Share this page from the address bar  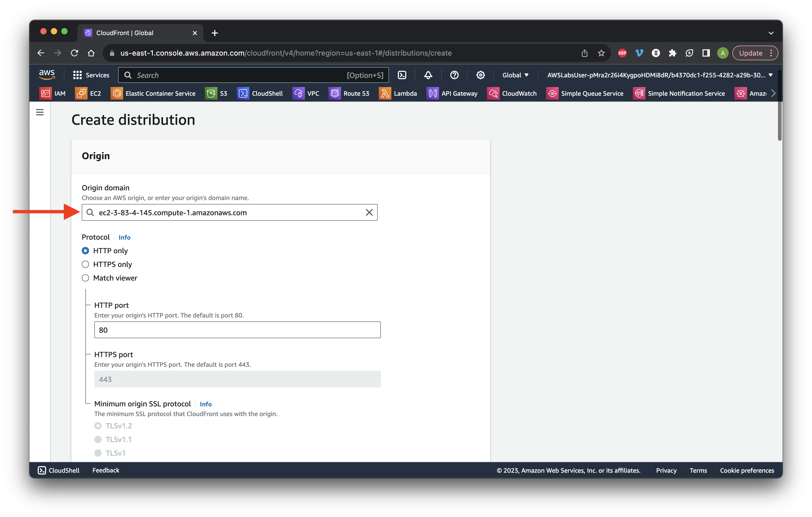click(x=584, y=53)
